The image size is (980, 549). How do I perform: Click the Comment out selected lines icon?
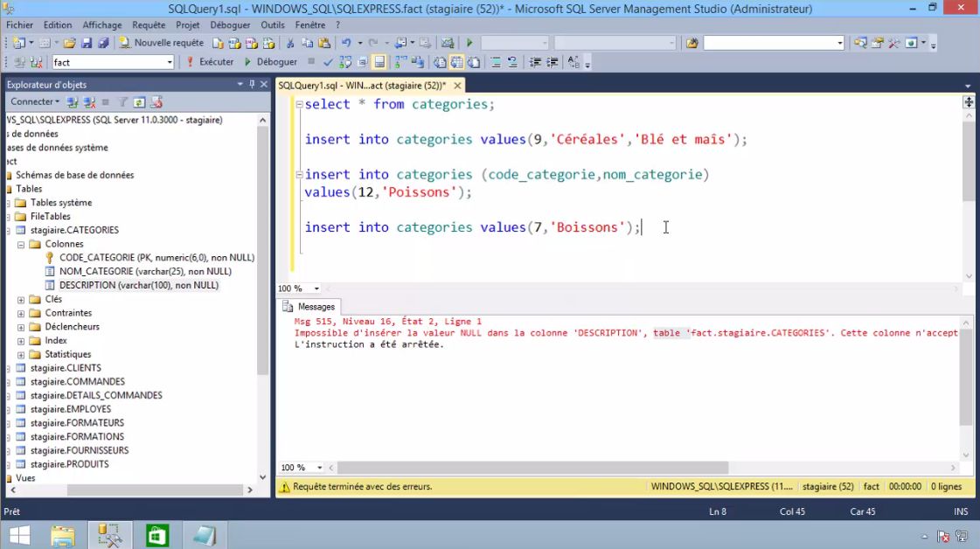(496, 62)
